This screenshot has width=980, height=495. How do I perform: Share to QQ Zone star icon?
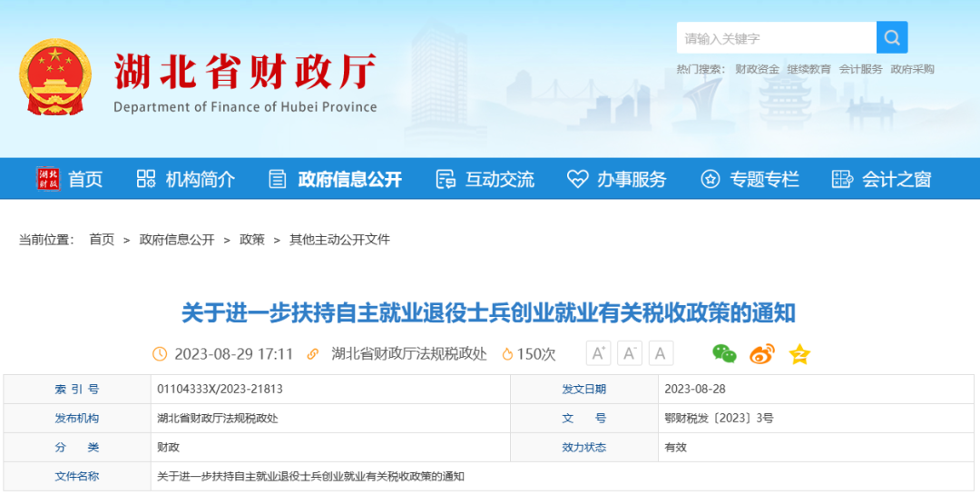point(799,353)
